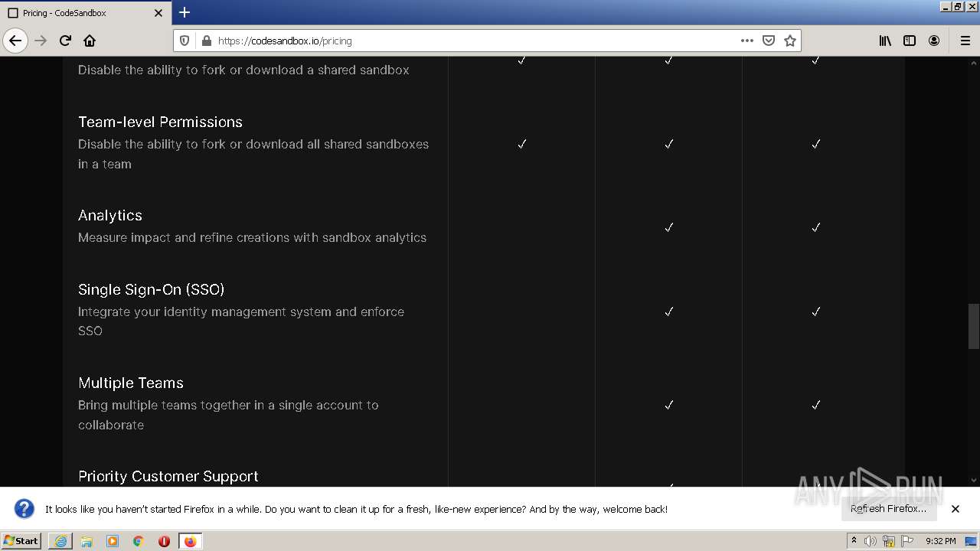The width and height of the screenshot is (980, 551).
Task: Open the volume control icon
Action: (x=871, y=541)
